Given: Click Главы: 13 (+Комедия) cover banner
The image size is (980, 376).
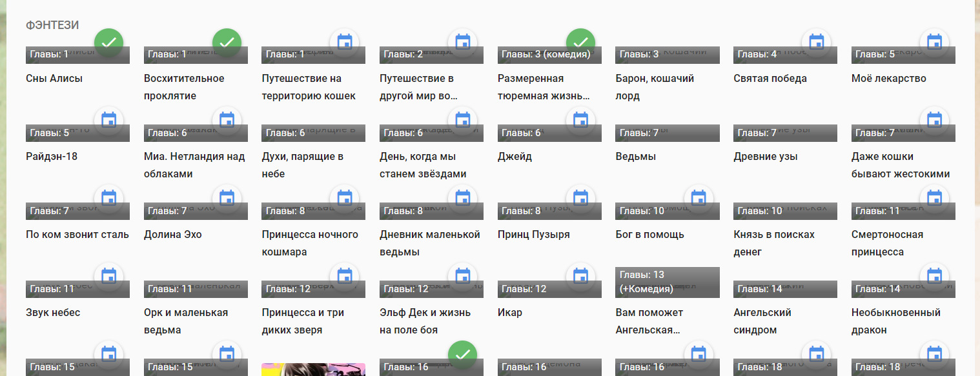Looking at the screenshot, I should pos(668,282).
